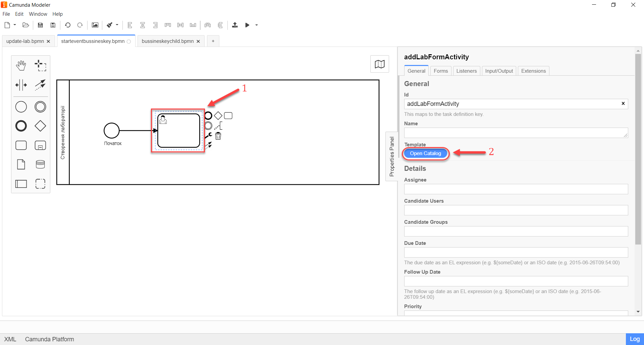Screen dimensions: 644x345
Task: Click the deploy diagram icon
Action: (235, 25)
